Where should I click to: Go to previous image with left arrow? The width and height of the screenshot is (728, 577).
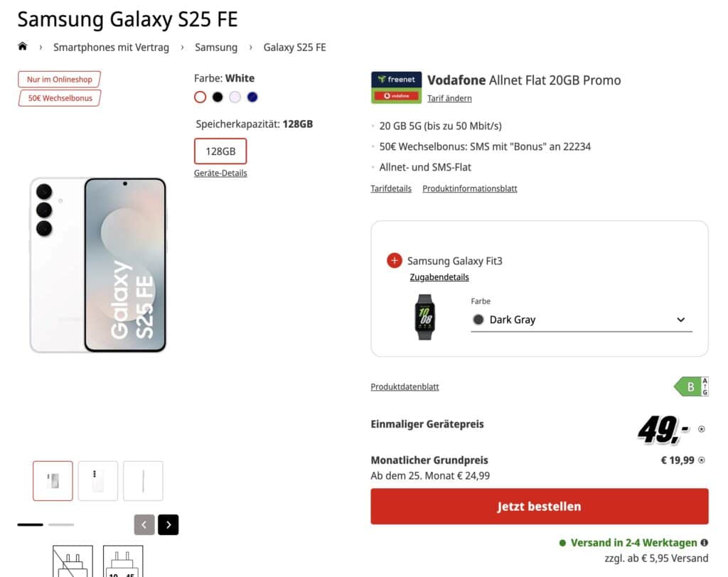click(x=144, y=524)
